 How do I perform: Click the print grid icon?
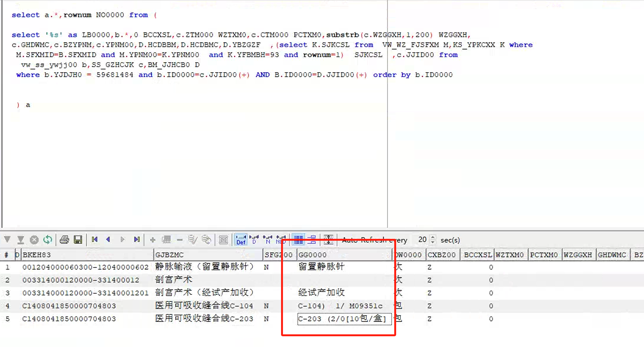(64, 240)
